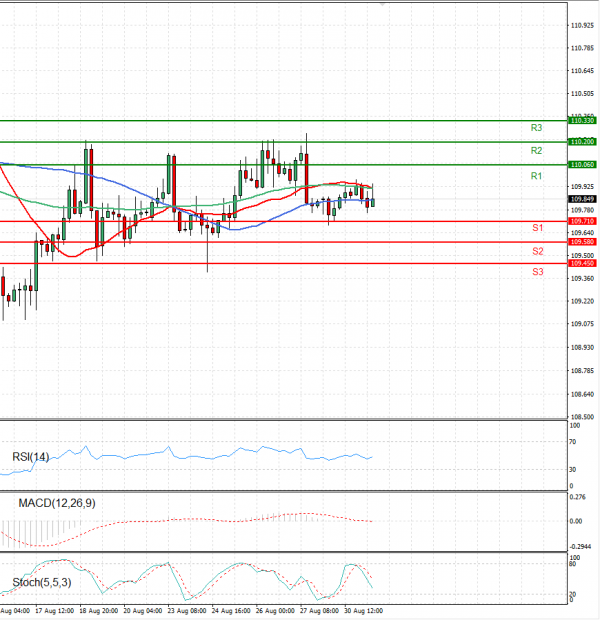This screenshot has height=620, width=600.
Task: Click the 17 Aug 12:00 time label
Action: point(54,611)
